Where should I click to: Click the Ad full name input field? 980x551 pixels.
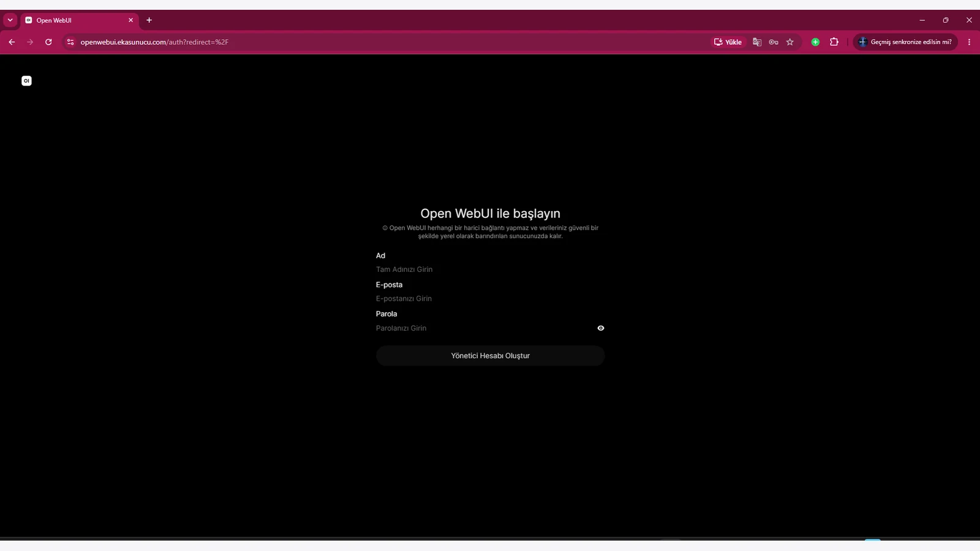[490, 269]
